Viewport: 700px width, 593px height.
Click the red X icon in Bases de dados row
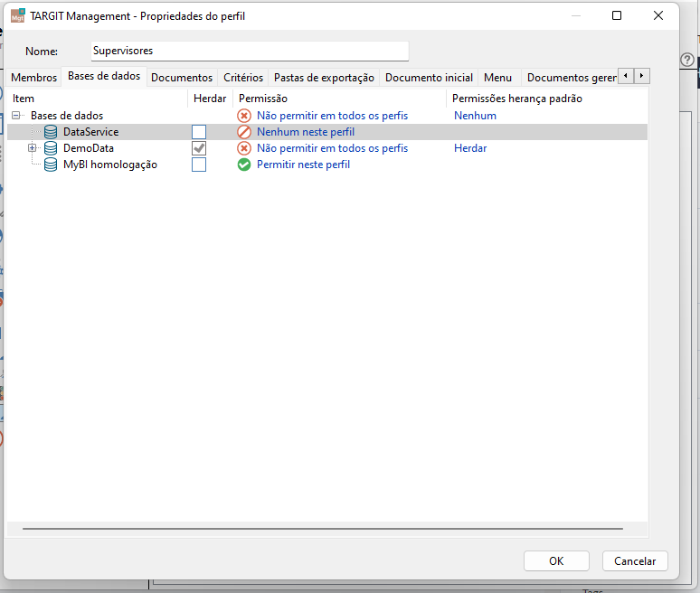tap(244, 116)
